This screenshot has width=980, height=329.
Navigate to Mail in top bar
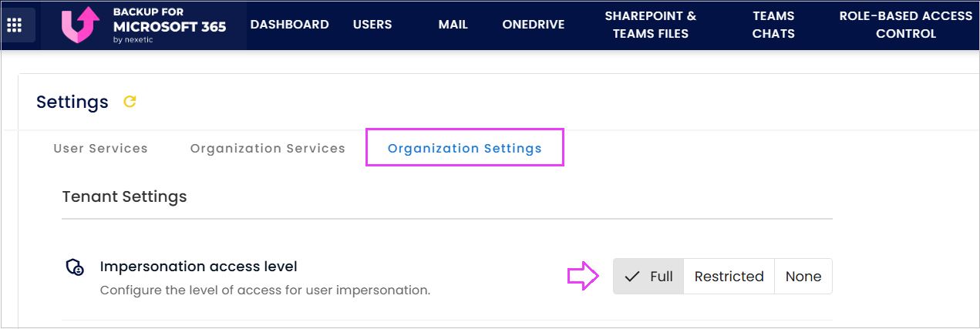[x=453, y=25]
